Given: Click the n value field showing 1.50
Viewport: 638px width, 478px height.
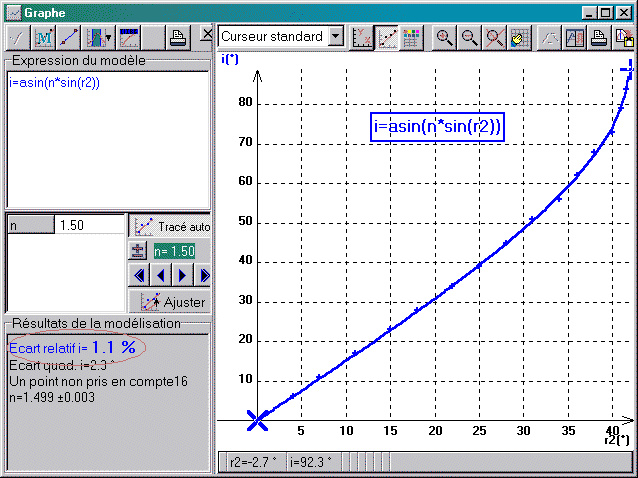Looking at the screenshot, I should click(88, 225).
